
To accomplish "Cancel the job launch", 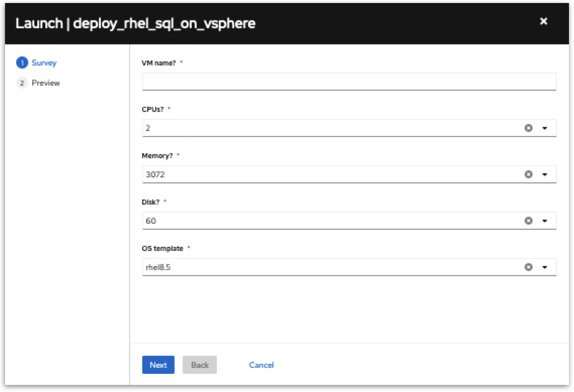I will (261, 365).
